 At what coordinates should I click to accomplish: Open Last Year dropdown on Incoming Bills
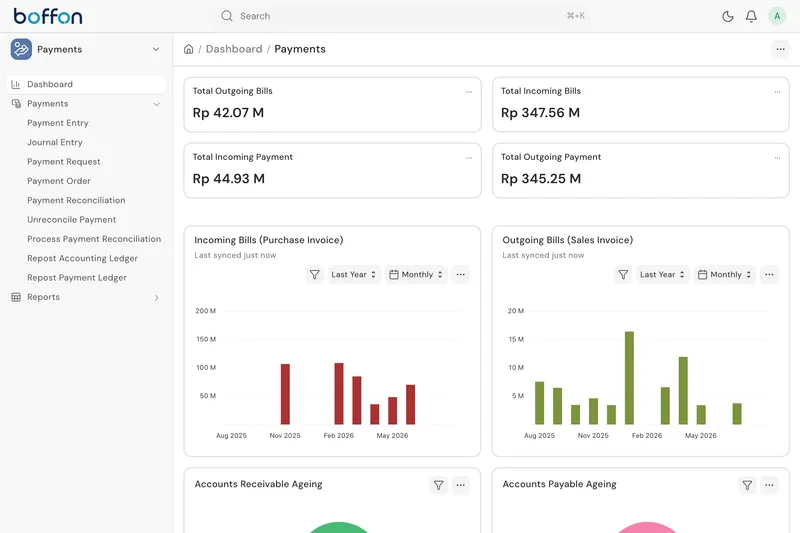coord(354,274)
